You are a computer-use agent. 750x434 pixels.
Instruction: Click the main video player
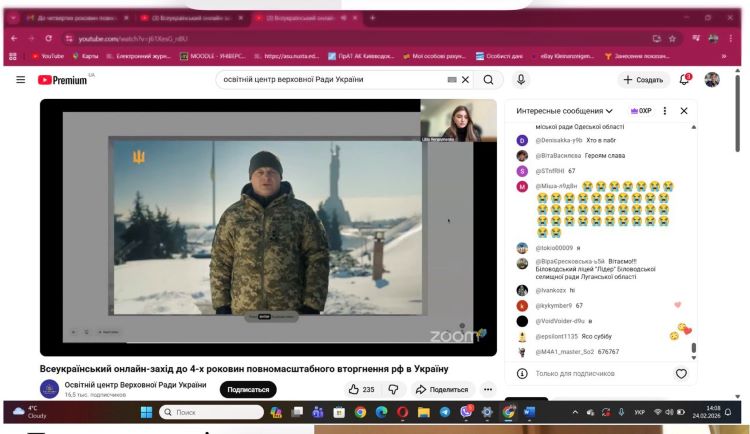(268, 227)
